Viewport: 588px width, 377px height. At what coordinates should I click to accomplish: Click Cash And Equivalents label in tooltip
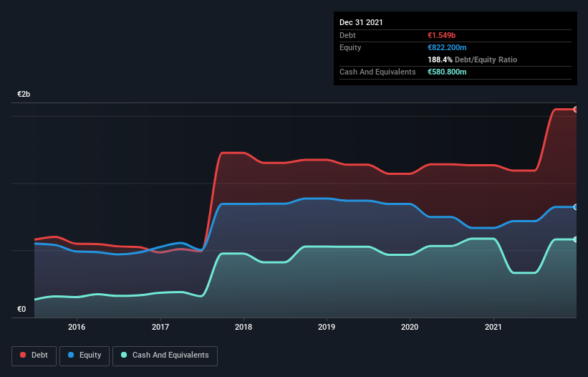[377, 72]
